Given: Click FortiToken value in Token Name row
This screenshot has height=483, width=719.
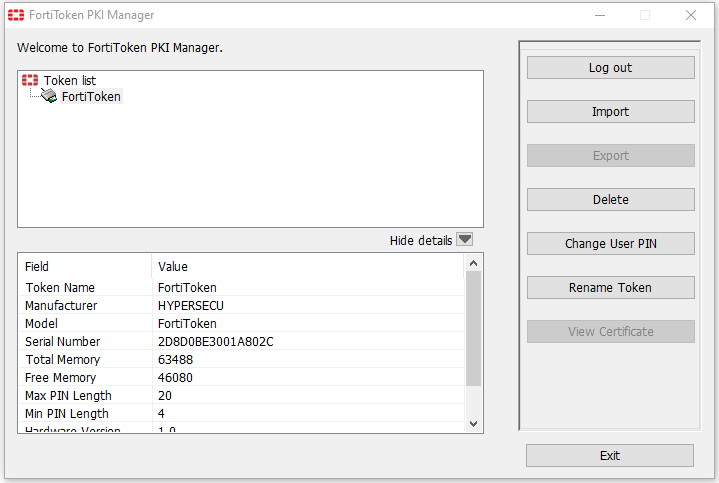Looking at the screenshot, I should pos(187,288).
